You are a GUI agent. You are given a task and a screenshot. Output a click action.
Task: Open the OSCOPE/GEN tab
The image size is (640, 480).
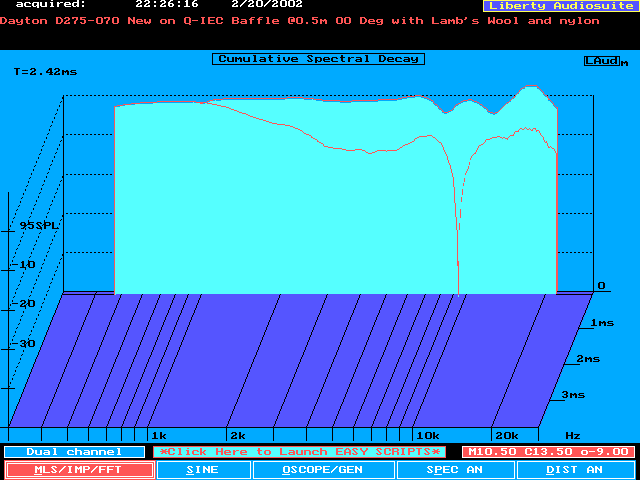click(323, 470)
